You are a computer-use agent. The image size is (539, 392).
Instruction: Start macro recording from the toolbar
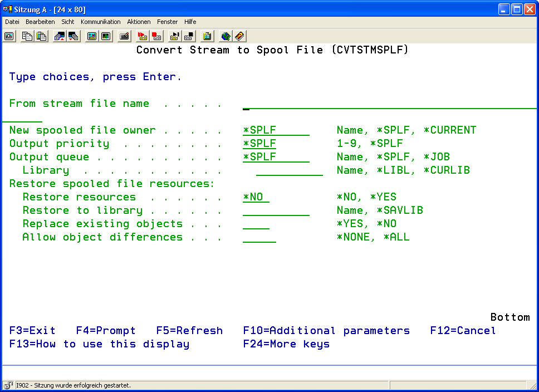coord(143,36)
